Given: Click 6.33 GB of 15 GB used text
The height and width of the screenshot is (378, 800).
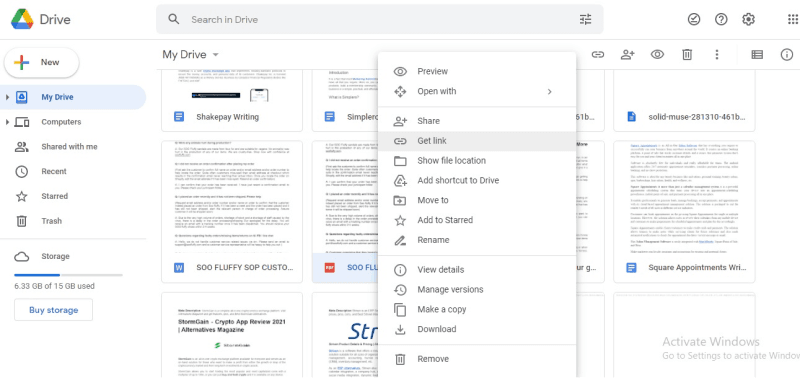Looking at the screenshot, I should coord(55,286).
